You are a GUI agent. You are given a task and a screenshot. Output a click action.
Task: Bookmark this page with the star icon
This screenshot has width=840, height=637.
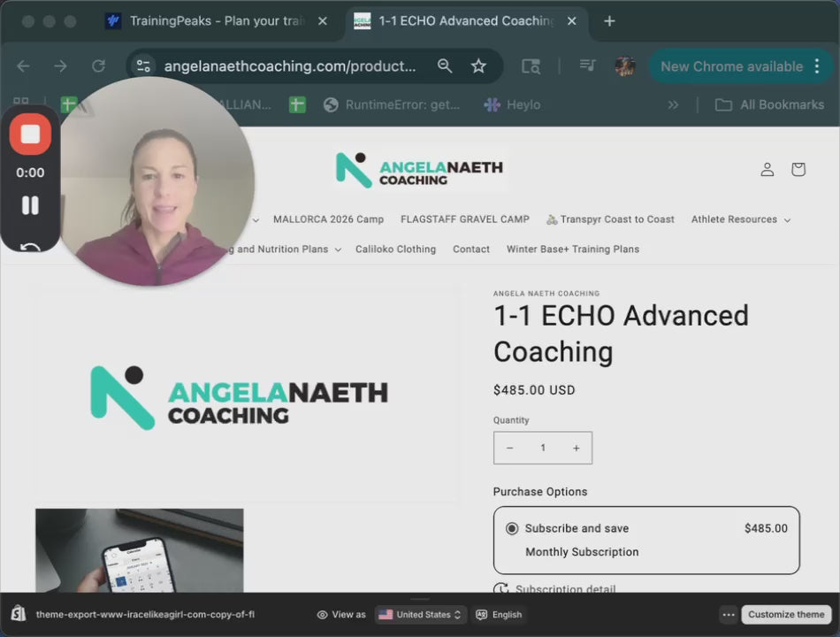click(x=478, y=66)
